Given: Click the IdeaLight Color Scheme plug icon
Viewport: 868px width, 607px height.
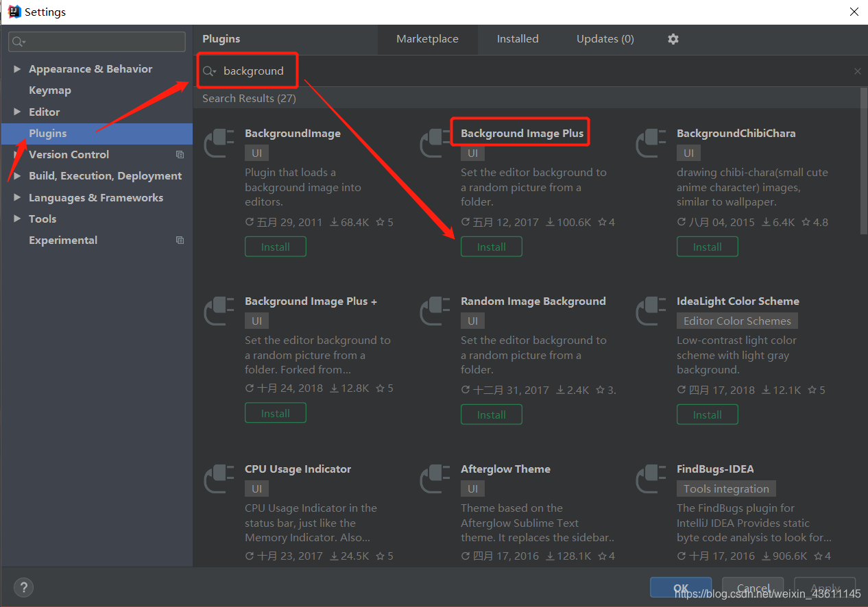Looking at the screenshot, I should pos(651,311).
